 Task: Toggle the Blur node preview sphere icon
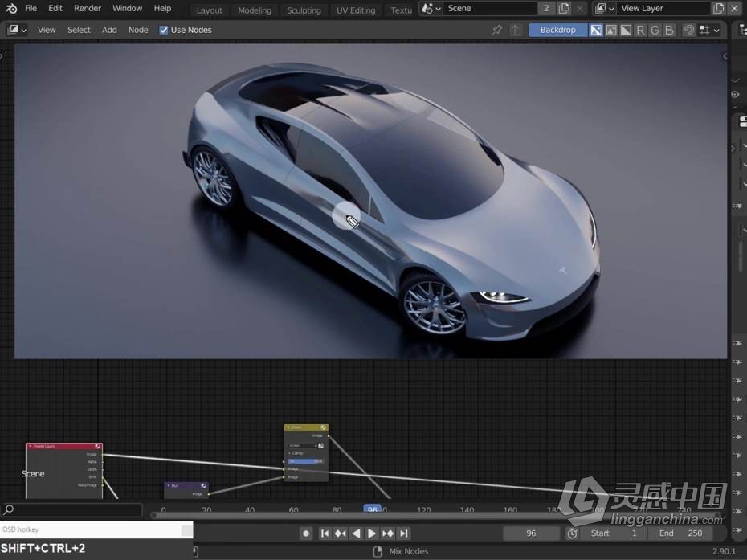point(203,485)
